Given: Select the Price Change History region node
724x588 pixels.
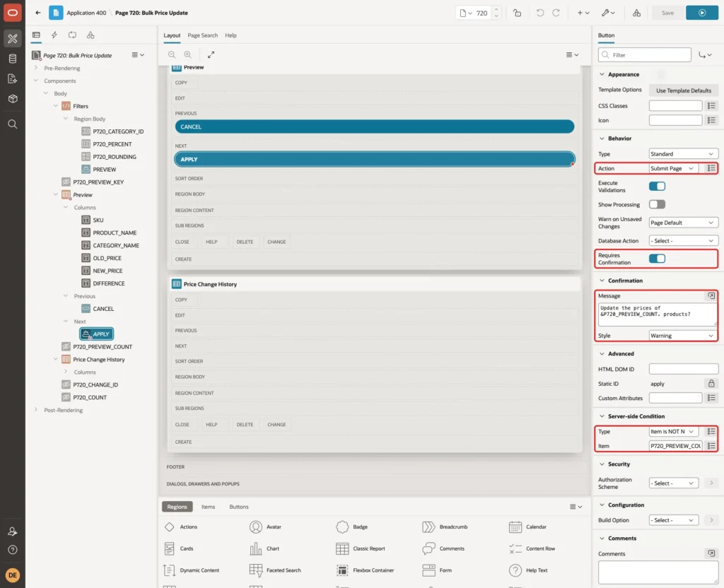Looking at the screenshot, I should 98,359.
